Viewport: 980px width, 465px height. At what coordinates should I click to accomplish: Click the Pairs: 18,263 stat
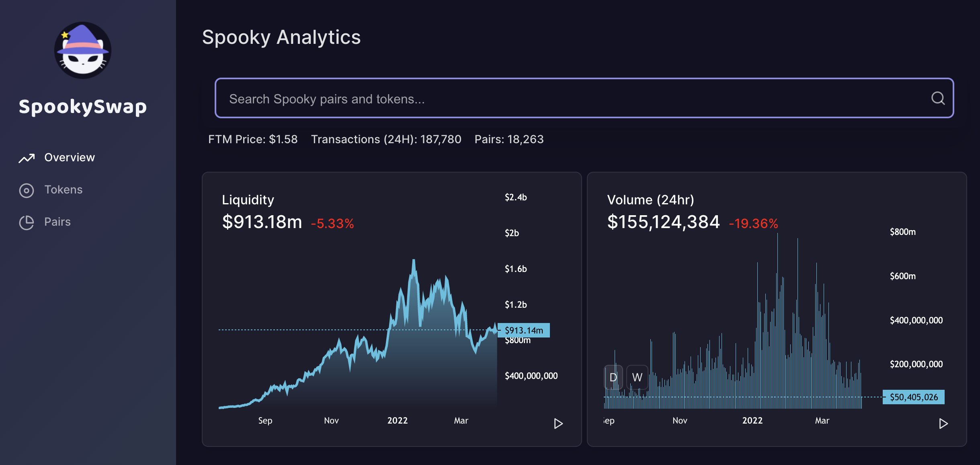coord(509,139)
